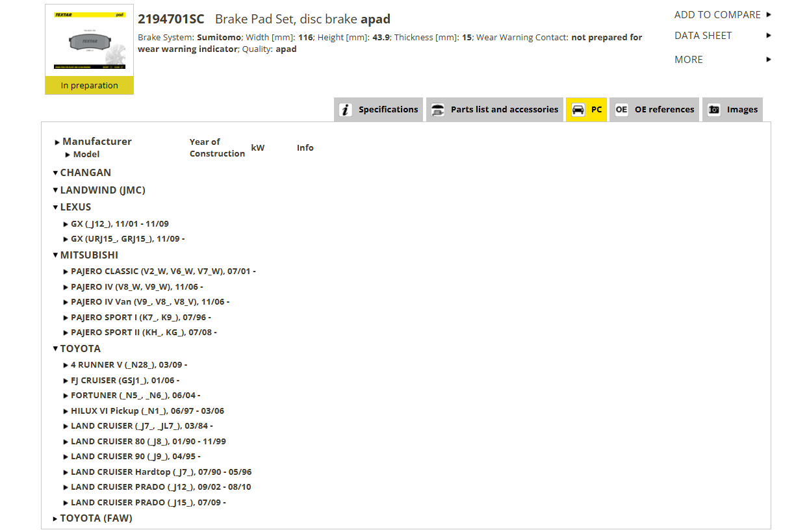Switch to the Images tab
Screen dimensions: 807x532
tap(732, 110)
